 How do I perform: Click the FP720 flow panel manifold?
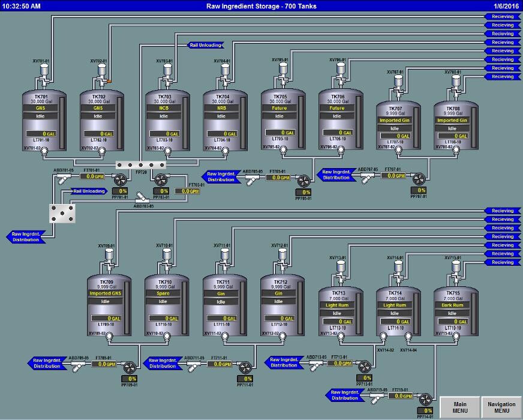141,164
